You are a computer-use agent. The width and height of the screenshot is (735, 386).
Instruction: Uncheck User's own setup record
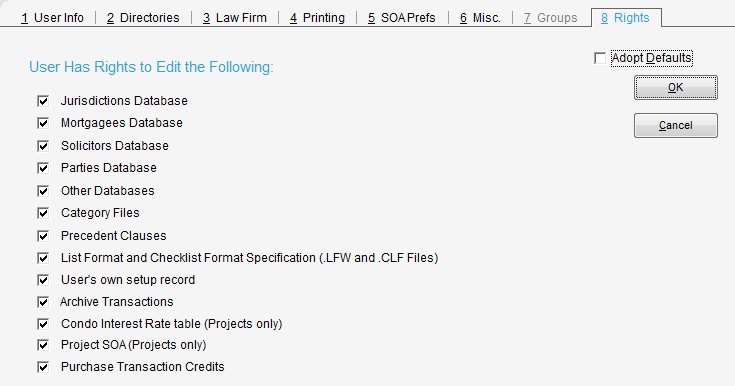pos(43,280)
